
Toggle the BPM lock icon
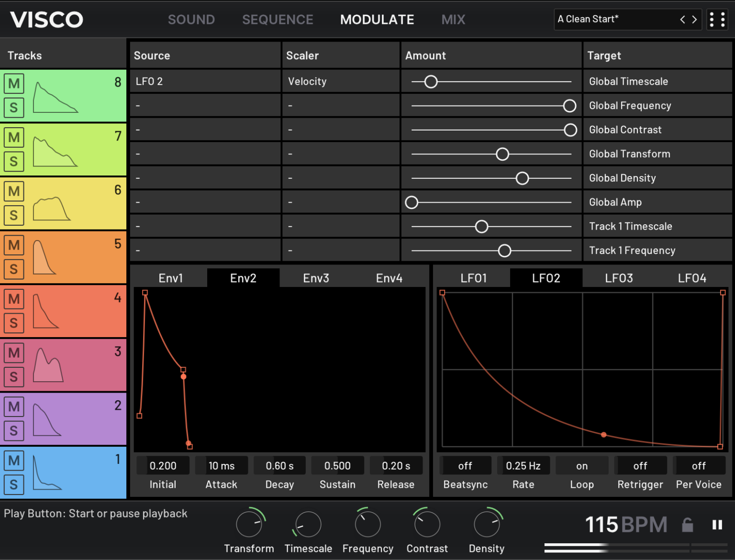click(688, 525)
